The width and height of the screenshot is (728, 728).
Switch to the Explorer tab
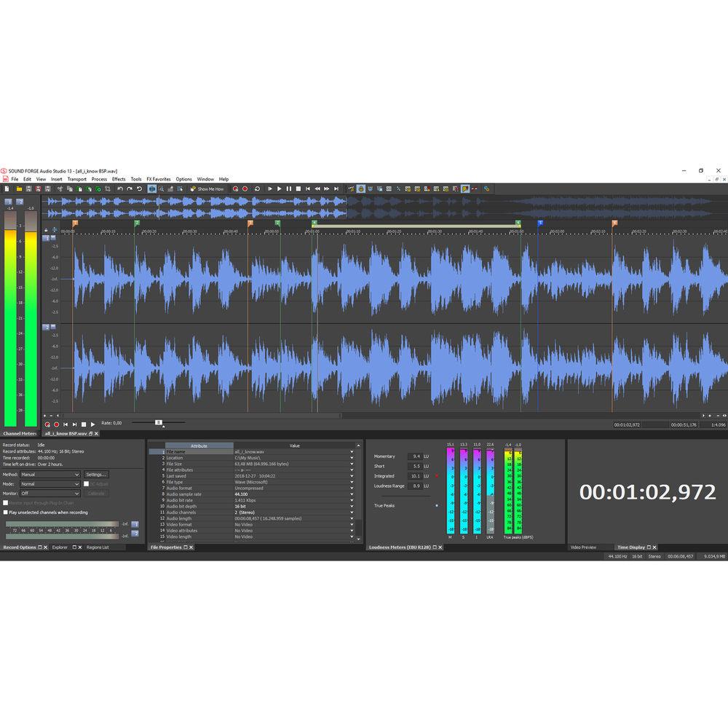[60, 547]
